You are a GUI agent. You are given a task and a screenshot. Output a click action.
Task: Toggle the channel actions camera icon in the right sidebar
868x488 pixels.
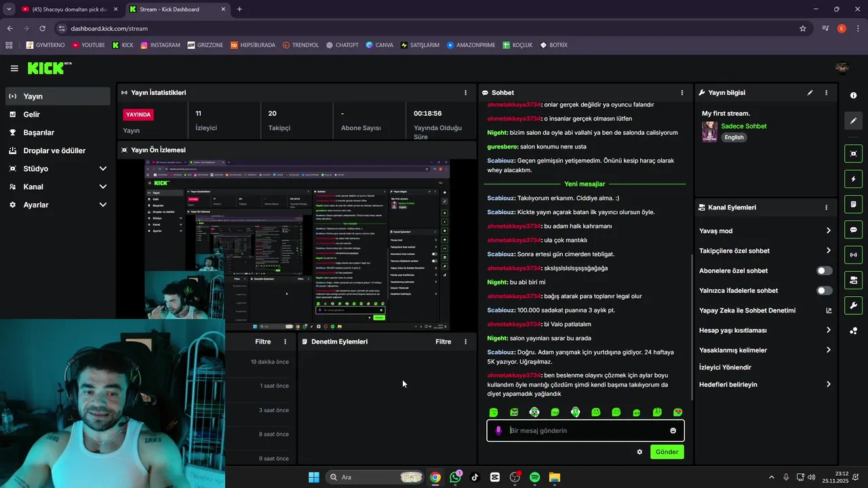click(x=854, y=280)
